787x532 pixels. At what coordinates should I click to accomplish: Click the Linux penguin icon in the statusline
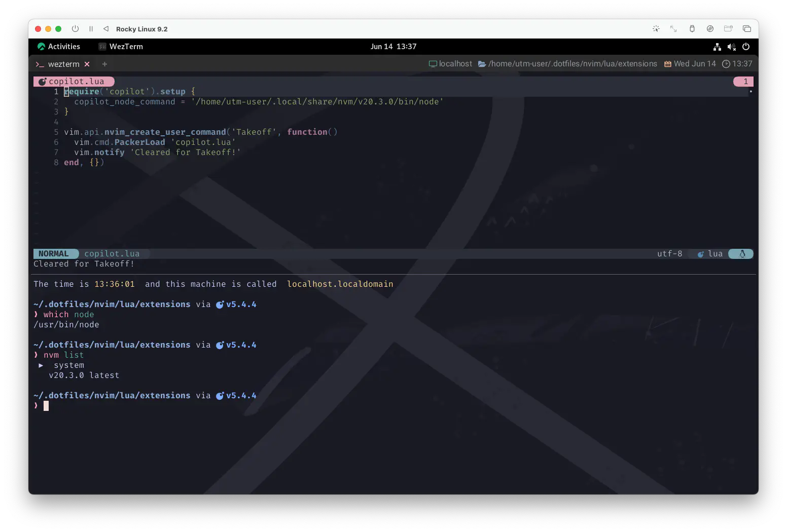pos(742,254)
